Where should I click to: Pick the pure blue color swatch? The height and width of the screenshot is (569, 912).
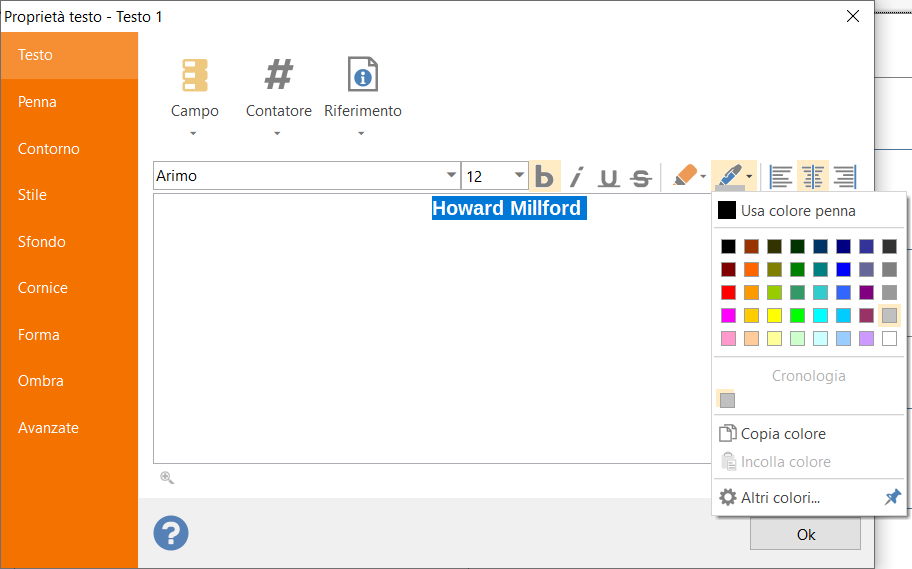(843, 269)
